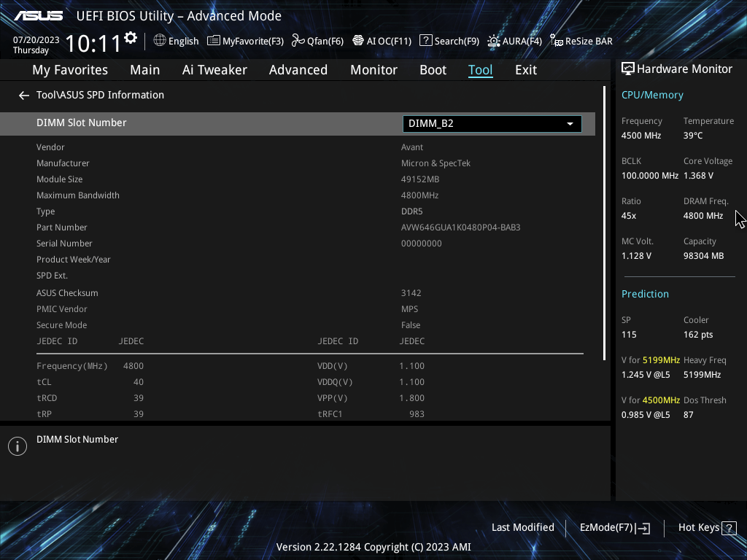The height and width of the screenshot is (560, 747).
Task: Click Module Size value 49152MB
Action: point(420,179)
